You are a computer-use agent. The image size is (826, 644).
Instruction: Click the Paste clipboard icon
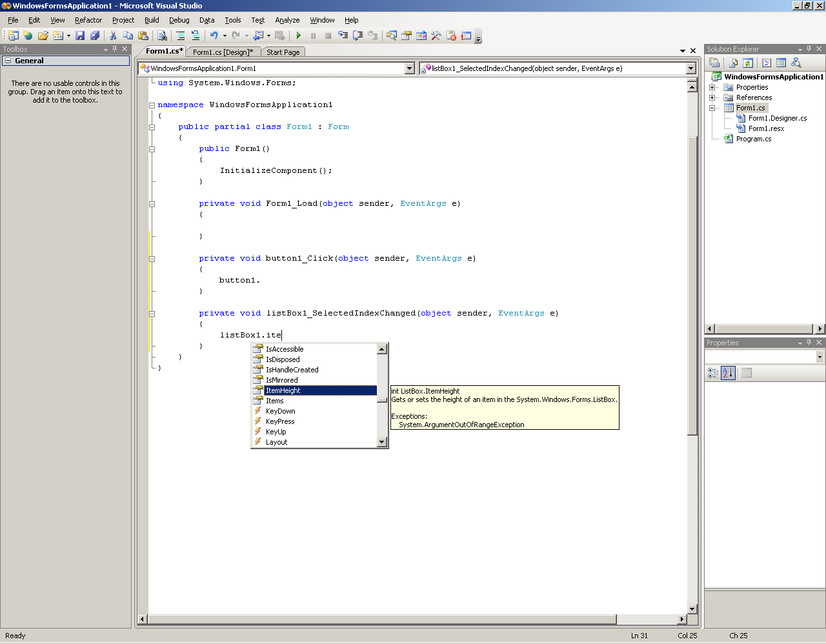pos(143,35)
